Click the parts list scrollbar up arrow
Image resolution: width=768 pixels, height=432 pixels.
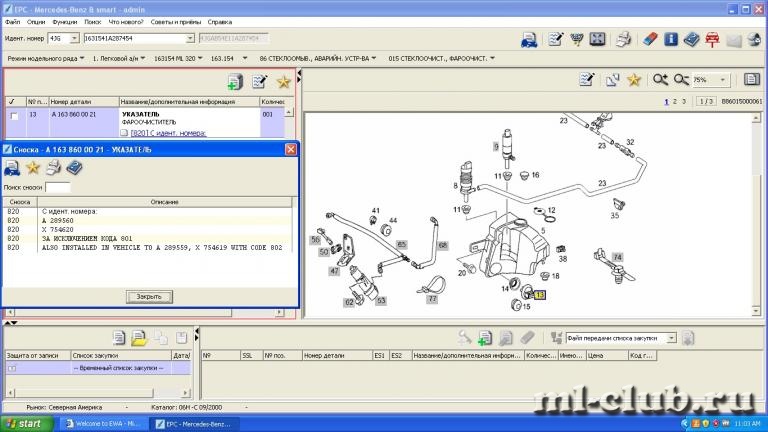tap(289, 113)
